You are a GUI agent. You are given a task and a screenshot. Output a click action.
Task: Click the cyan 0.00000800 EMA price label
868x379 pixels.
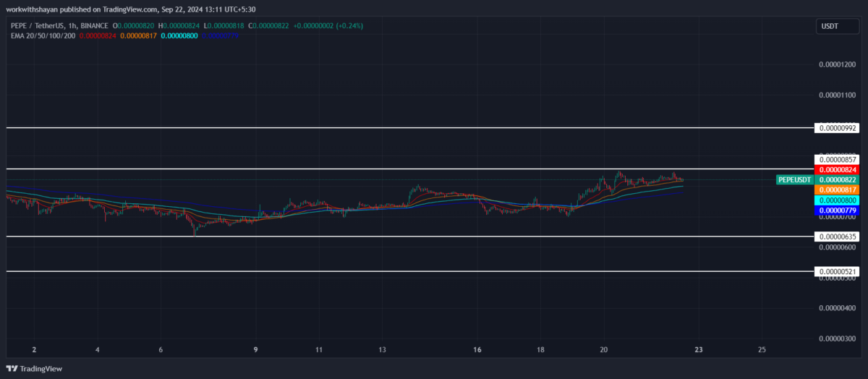pyautogui.click(x=837, y=200)
